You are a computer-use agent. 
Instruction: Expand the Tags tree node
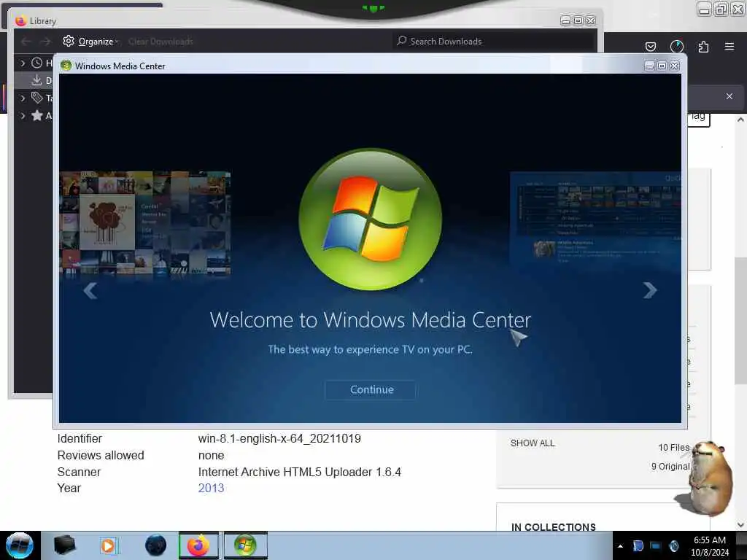(23, 98)
